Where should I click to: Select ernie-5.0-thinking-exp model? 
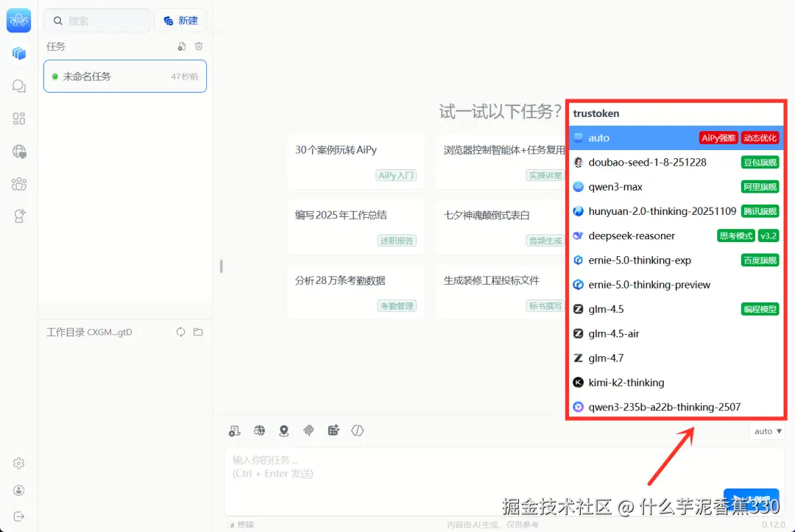point(676,260)
